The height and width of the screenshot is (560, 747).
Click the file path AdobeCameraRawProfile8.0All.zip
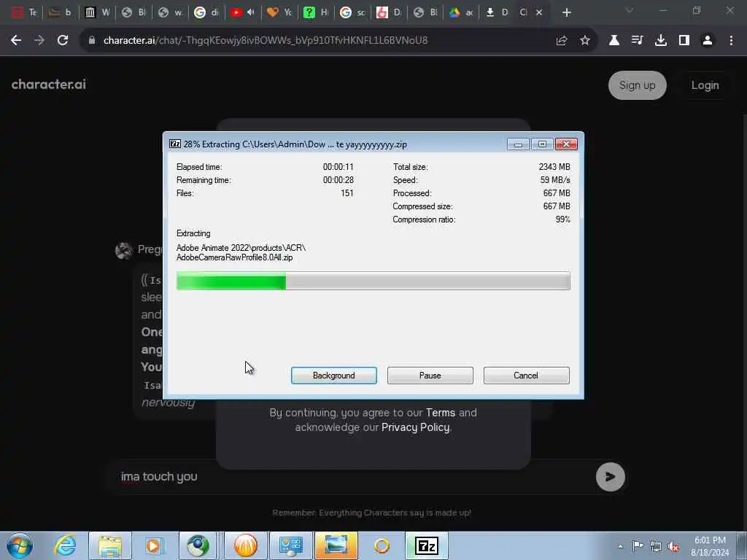pyautogui.click(x=234, y=257)
